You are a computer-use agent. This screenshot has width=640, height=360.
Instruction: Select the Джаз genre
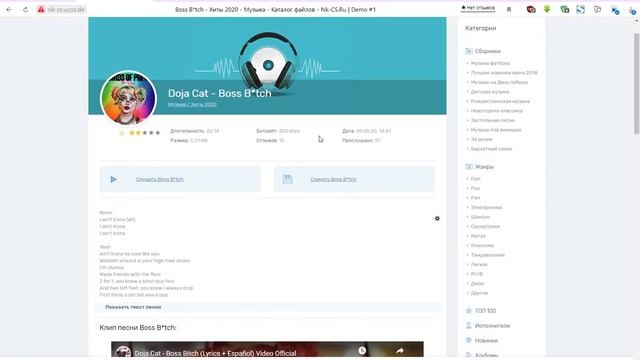pos(477,283)
